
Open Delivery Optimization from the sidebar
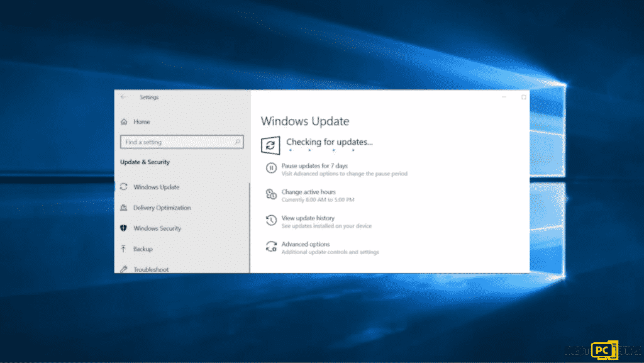162,208
